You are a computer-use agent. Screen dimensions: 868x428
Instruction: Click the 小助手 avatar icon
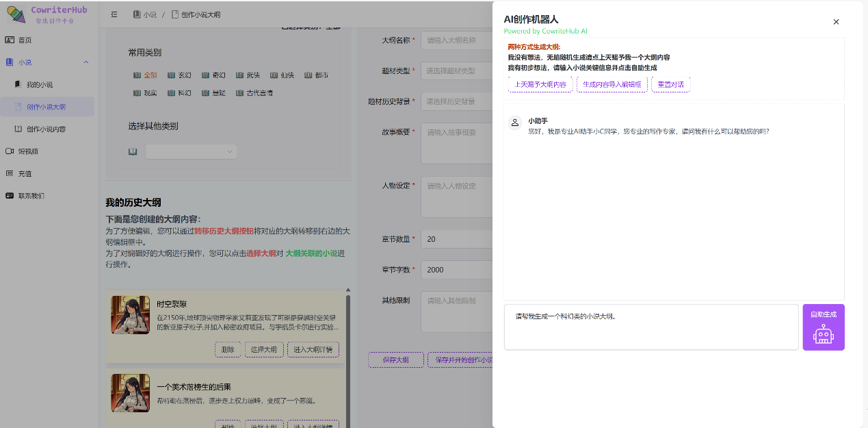(x=515, y=123)
